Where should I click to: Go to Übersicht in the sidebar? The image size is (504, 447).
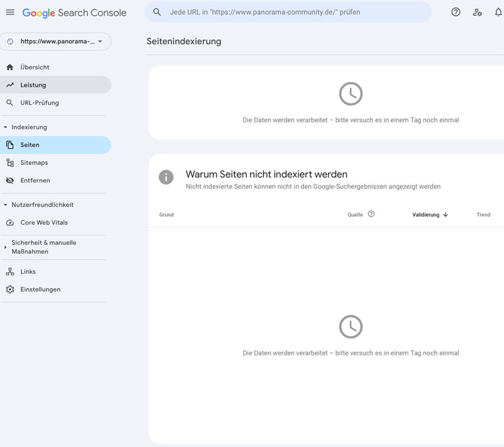coord(35,67)
